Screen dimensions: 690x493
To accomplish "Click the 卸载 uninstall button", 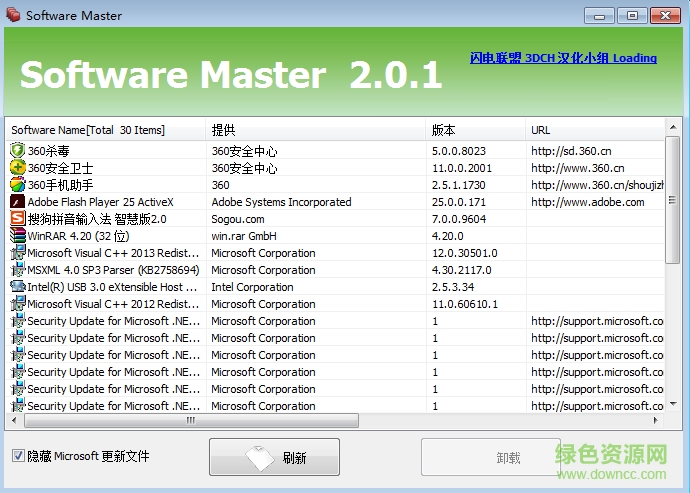I will tap(490, 457).
